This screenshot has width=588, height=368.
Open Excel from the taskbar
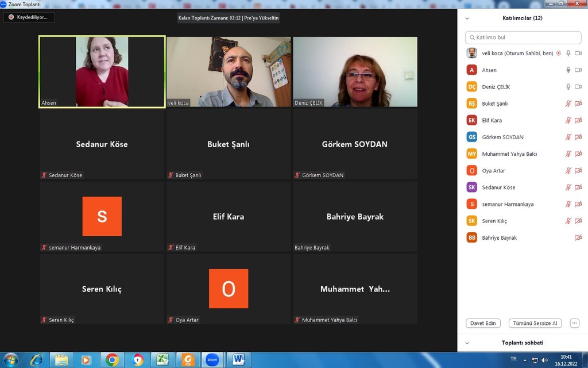[x=163, y=360]
